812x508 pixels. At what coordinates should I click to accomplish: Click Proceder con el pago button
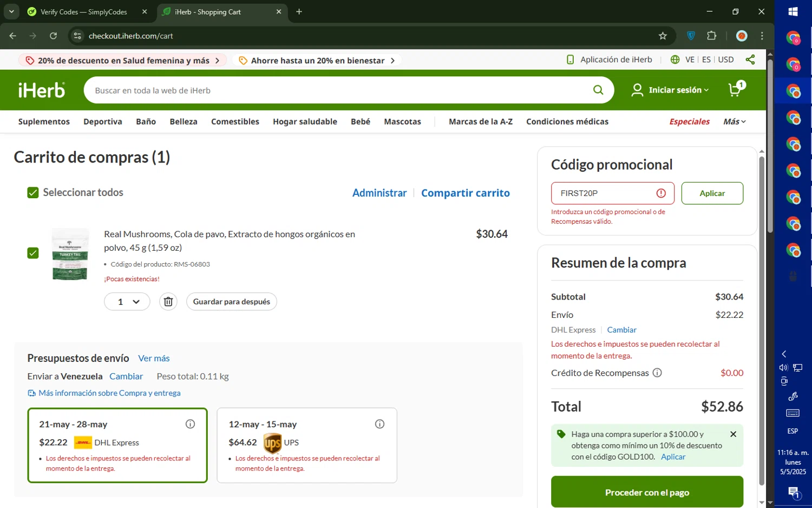(647, 492)
